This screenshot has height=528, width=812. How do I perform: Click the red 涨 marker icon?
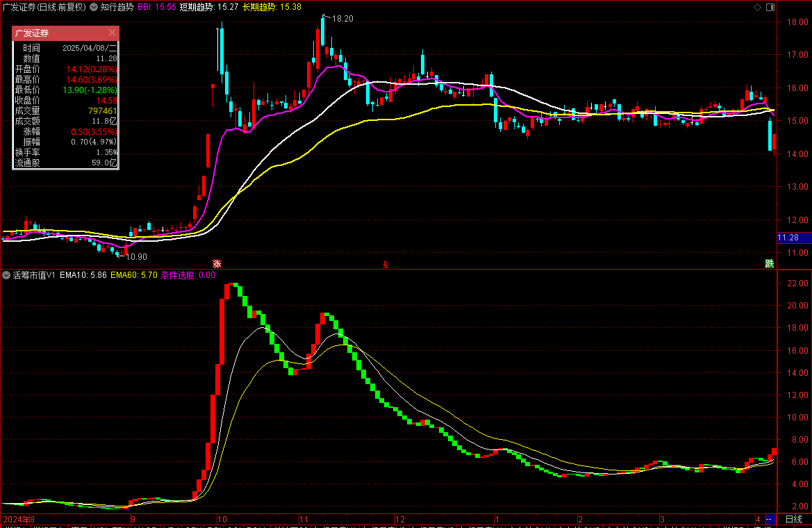pos(217,263)
